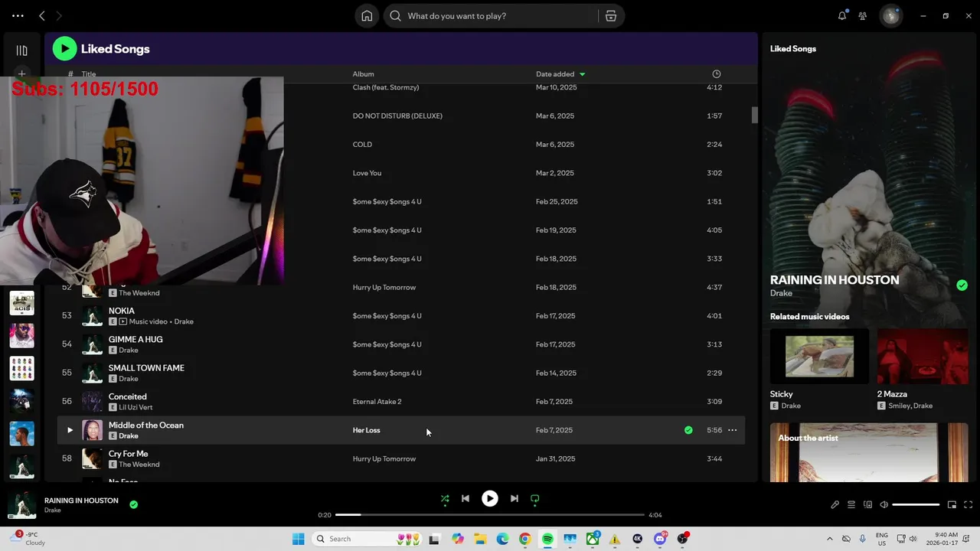The image size is (980, 551).
Task: Sort by Title column header
Action: point(89,74)
